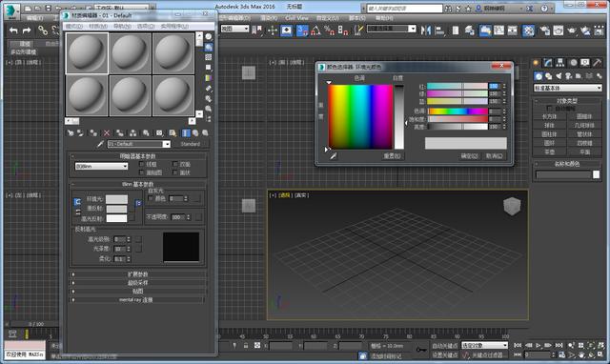Pick color with eyedropper in color selector
Viewport: 610px width, 364px height.
pyautogui.click(x=334, y=156)
